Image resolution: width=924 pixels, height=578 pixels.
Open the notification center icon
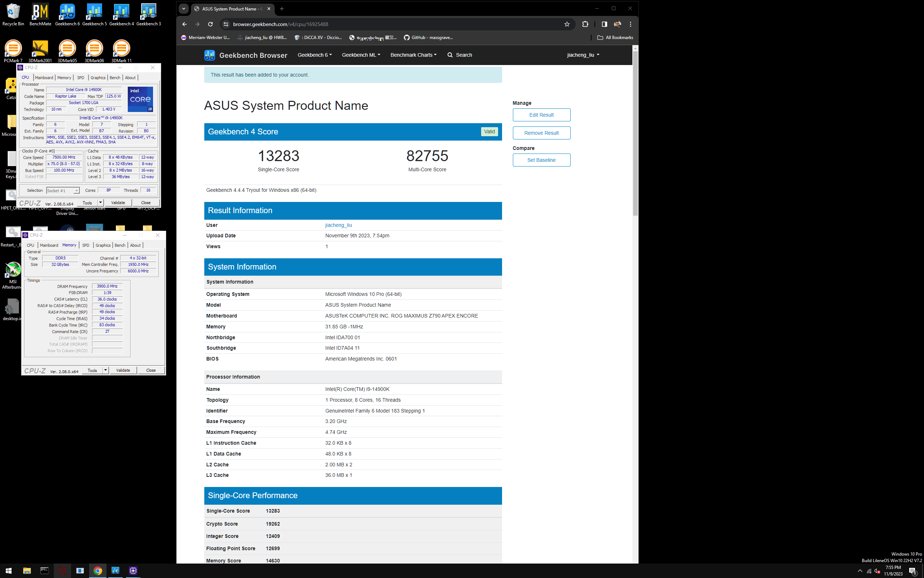[x=913, y=571]
